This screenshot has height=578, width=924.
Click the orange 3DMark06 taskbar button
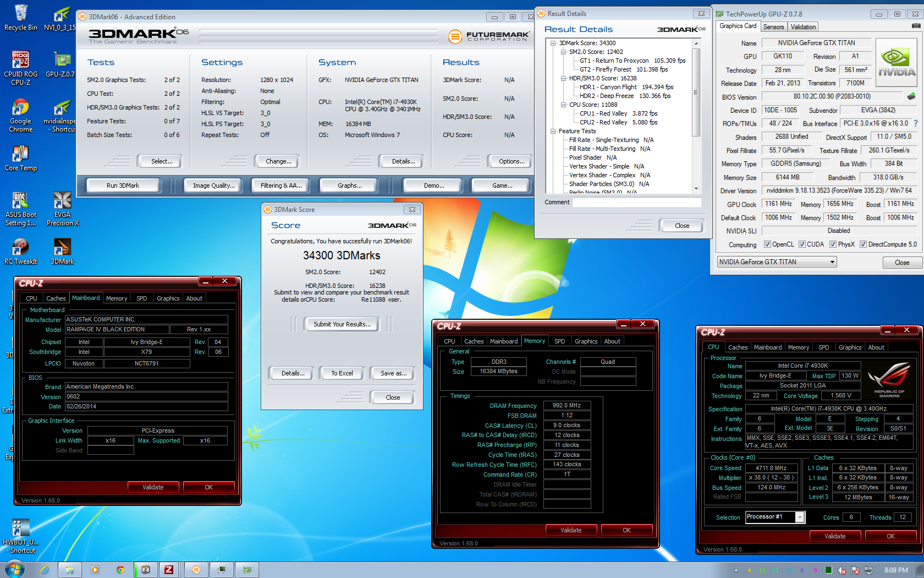pos(196,570)
